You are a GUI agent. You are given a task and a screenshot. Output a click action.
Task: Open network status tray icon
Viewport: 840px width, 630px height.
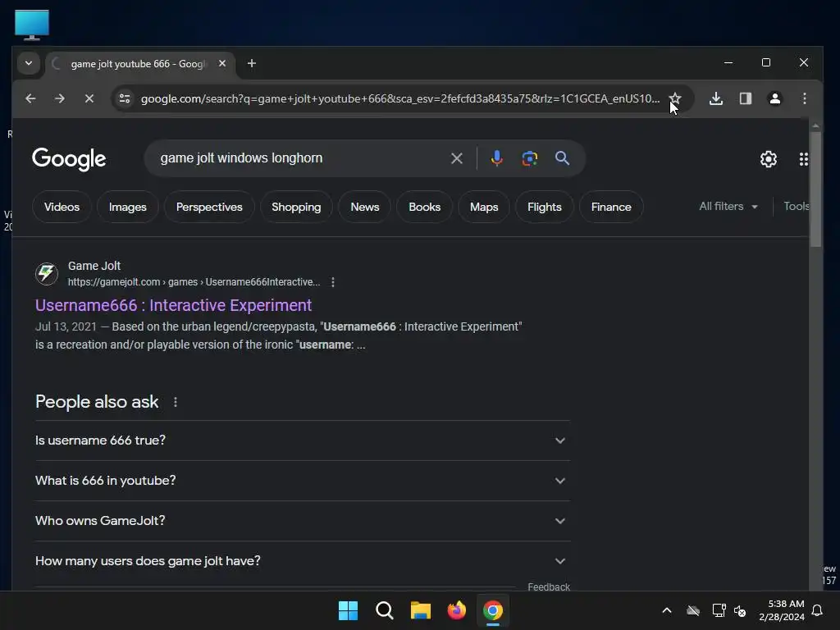point(719,610)
